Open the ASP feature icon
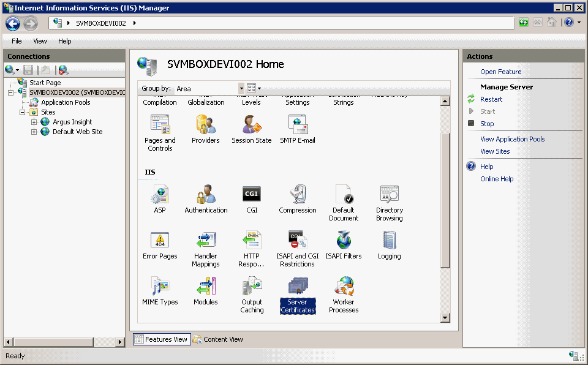 coord(160,195)
